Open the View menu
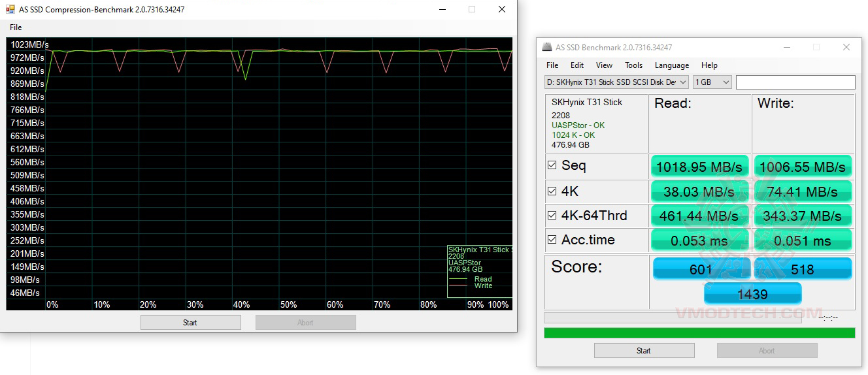 tap(605, 65)
